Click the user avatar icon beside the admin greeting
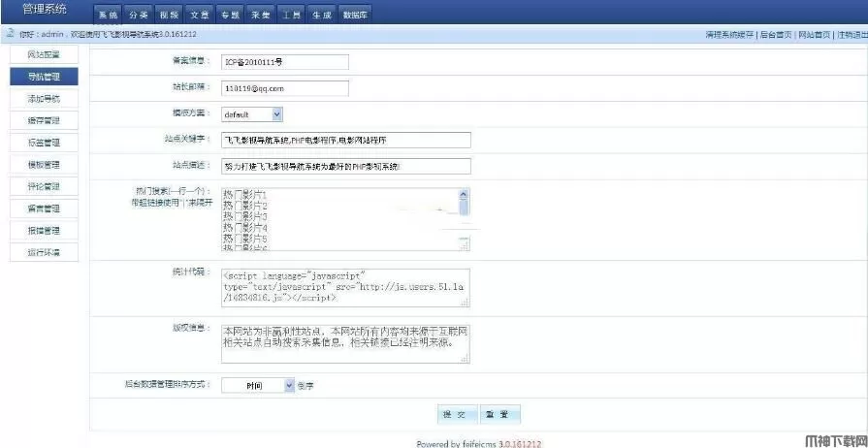 point(10,33)
